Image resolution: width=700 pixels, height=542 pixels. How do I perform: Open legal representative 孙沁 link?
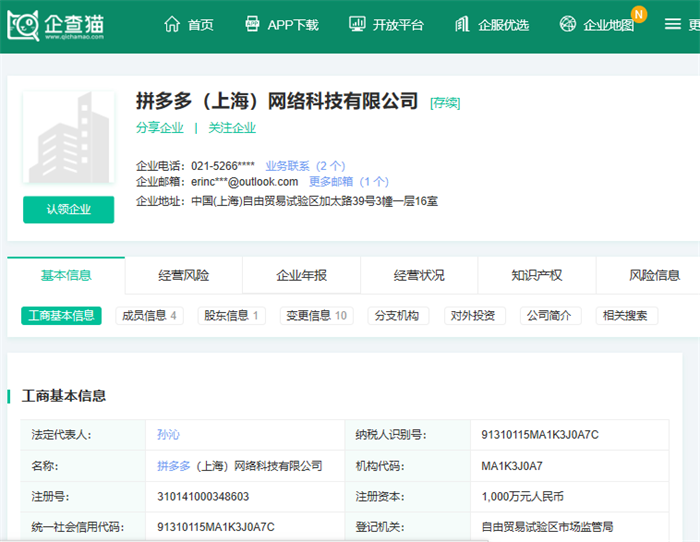(168, 434)
